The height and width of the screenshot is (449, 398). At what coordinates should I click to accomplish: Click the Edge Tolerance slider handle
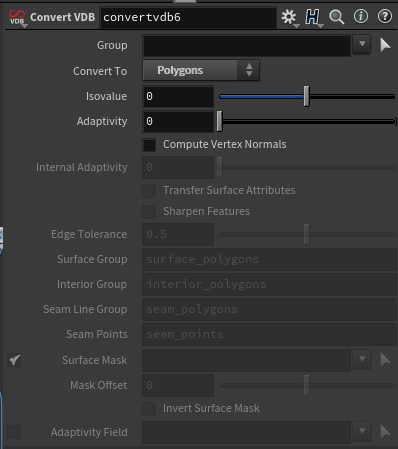coord(306,234)
